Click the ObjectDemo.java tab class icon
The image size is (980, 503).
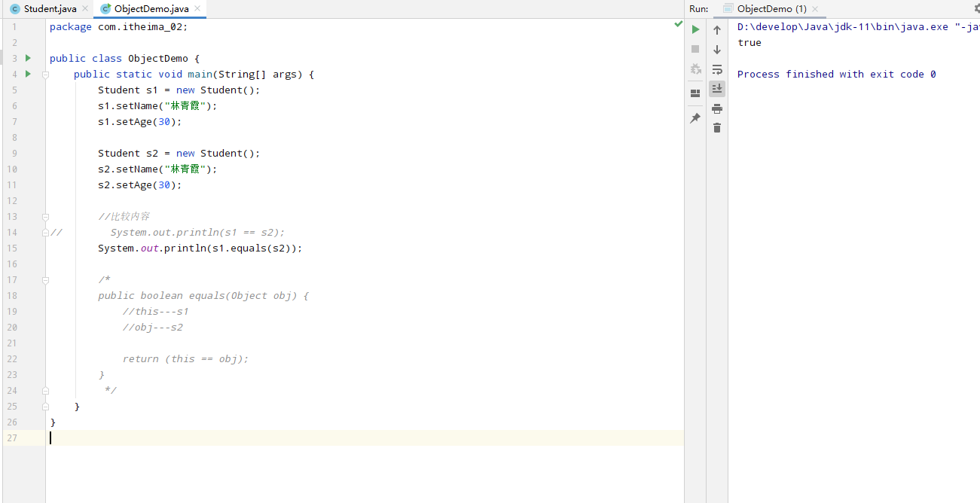(x=105, y=9)
